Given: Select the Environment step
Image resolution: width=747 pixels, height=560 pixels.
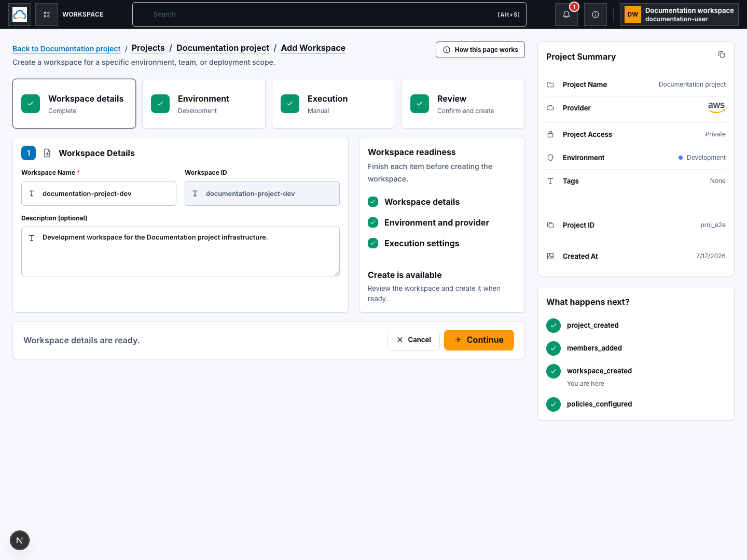Looking at the screenshot, I should [x=204, y=104].
